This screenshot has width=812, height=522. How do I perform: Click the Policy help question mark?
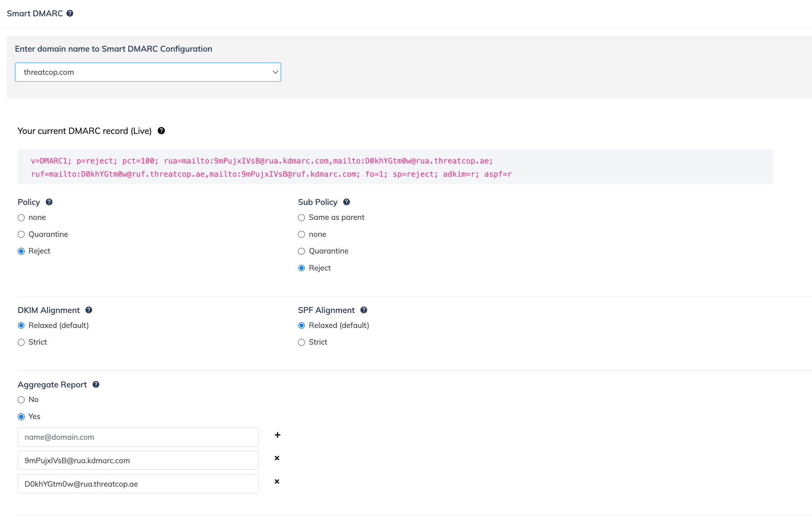[49, 202]
